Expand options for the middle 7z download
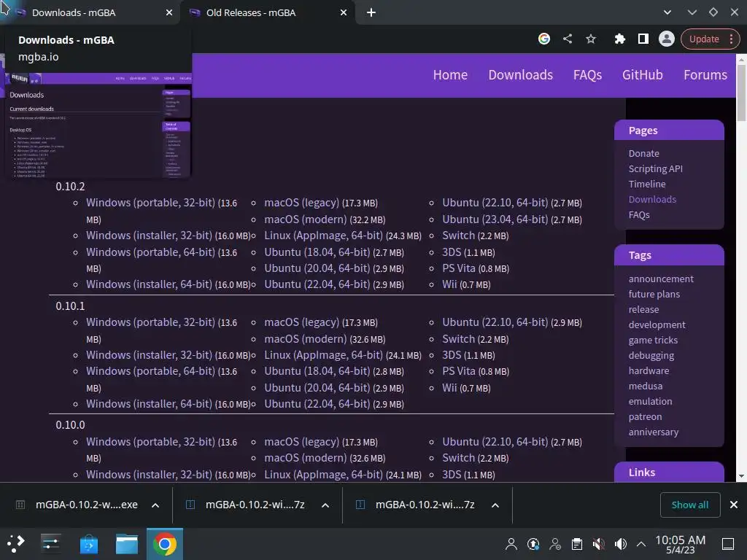Screen dimensions: 747x560 (x=325, y=505)
